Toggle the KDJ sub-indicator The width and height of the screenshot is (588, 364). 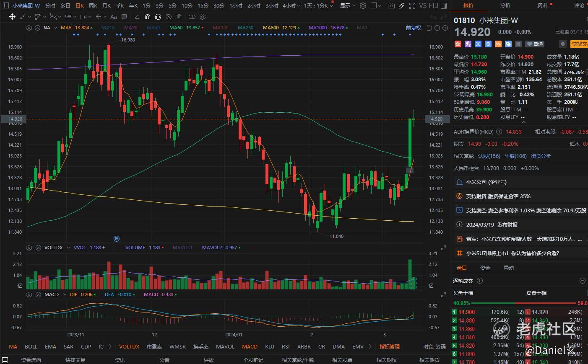coord(270,346)
